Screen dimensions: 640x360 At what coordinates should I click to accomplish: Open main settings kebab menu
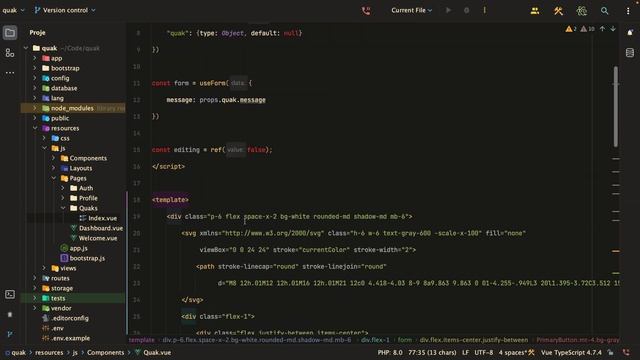pyautogui.click(x=628, y=11)
